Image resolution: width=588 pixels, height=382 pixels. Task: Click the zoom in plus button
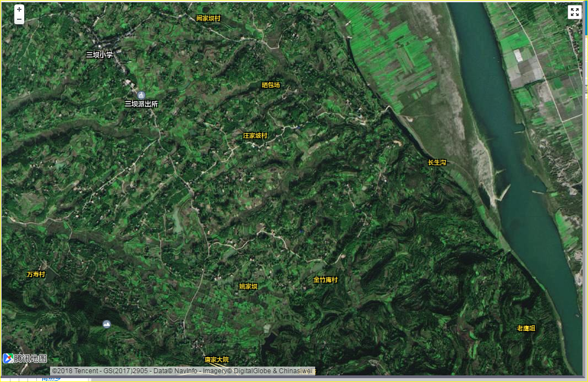pyautogui.click(x=19, y=9)
